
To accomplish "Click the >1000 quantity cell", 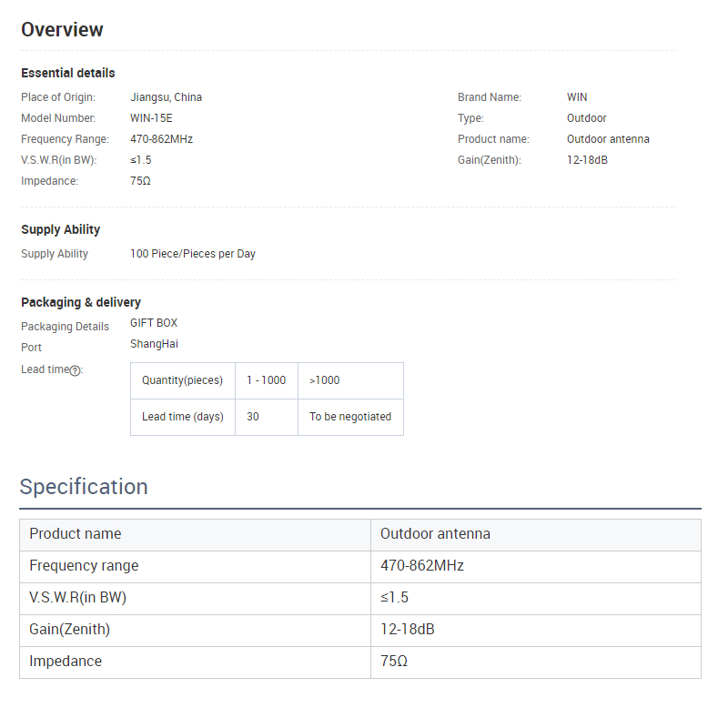I will click(325, 380).
